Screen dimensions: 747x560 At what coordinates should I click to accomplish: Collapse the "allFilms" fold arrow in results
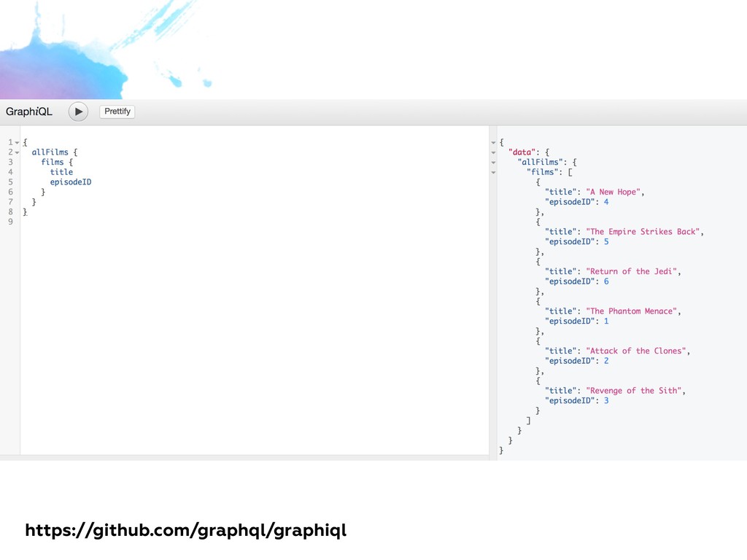pyautogui.click(x=494, y=163)
